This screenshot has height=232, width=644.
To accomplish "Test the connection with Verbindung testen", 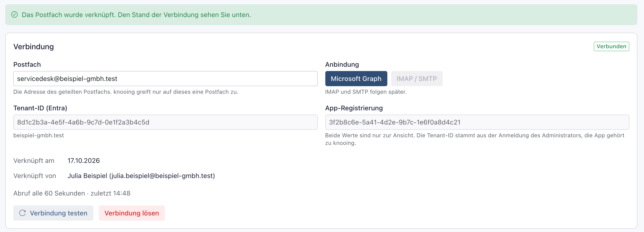I will point(53,213).
